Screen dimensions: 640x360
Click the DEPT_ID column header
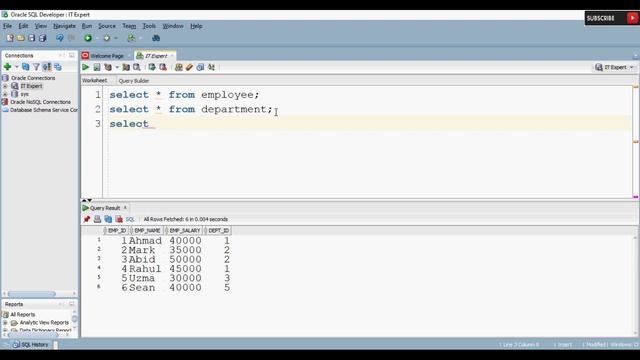[218, 231]
